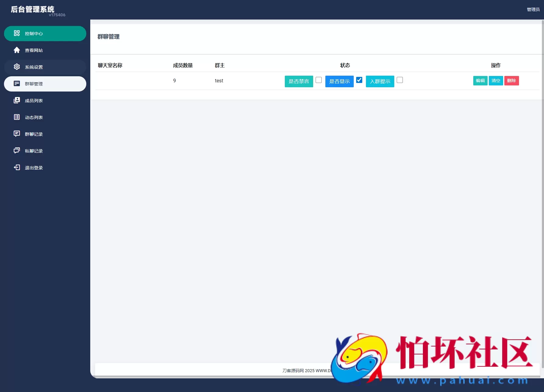Image resolution: width=544 pixels, height=392 pixels.
Task: Click the 动态列表 list icon
Action: pos(17,117)
